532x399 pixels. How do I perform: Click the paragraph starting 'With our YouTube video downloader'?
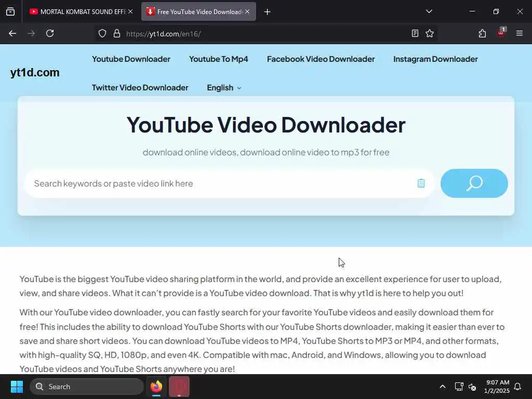click(262, 340)
